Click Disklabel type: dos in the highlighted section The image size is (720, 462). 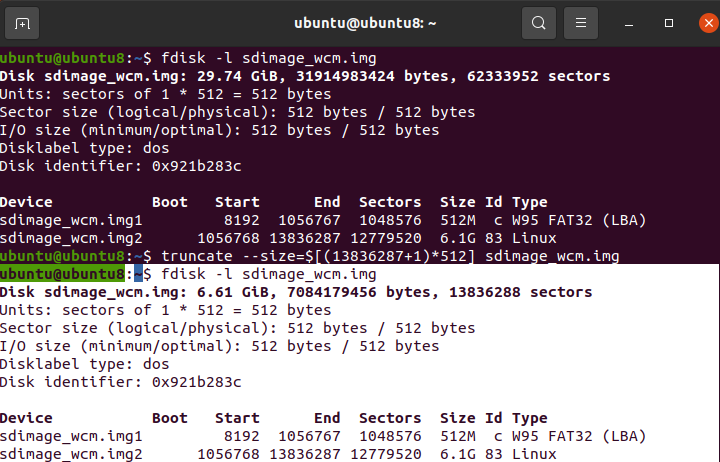(x=84, y=364)
